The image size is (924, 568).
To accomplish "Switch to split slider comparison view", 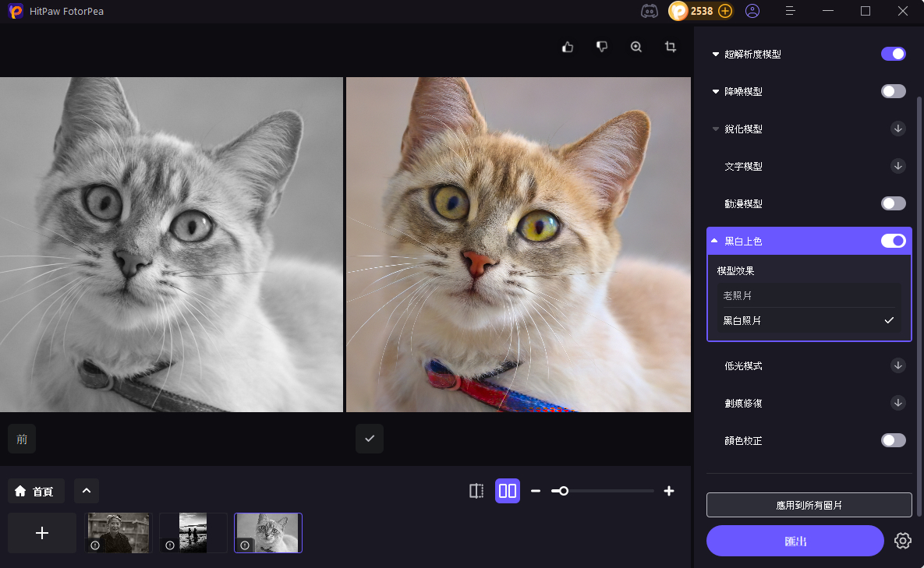I will click(476, 491).
